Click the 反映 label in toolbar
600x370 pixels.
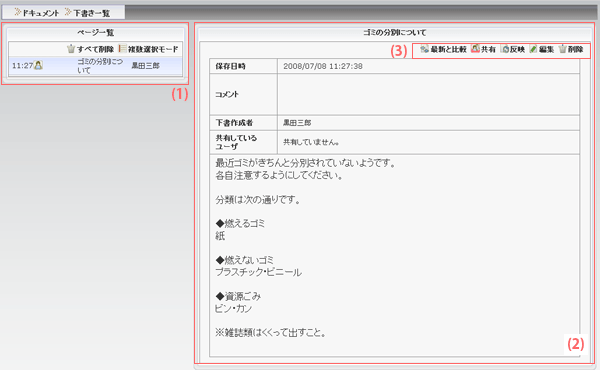click(517, 49)
